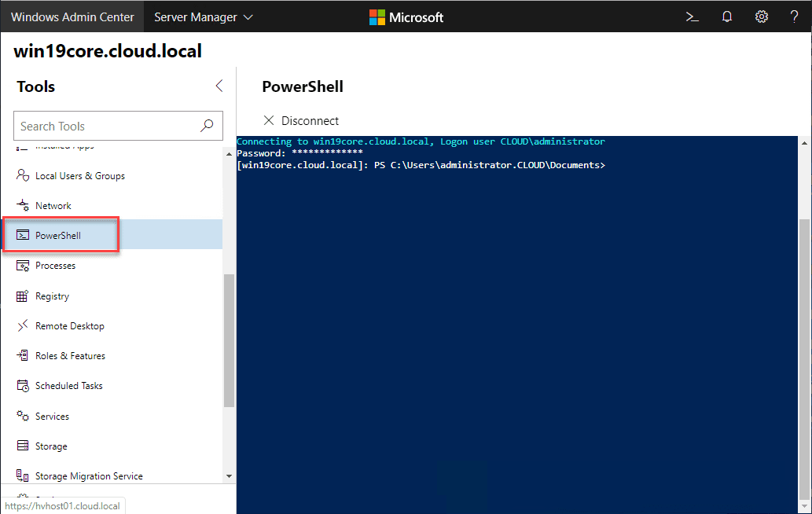The image size is (812, 514).
Task: Open the Notifications bell
Action: 726,17
